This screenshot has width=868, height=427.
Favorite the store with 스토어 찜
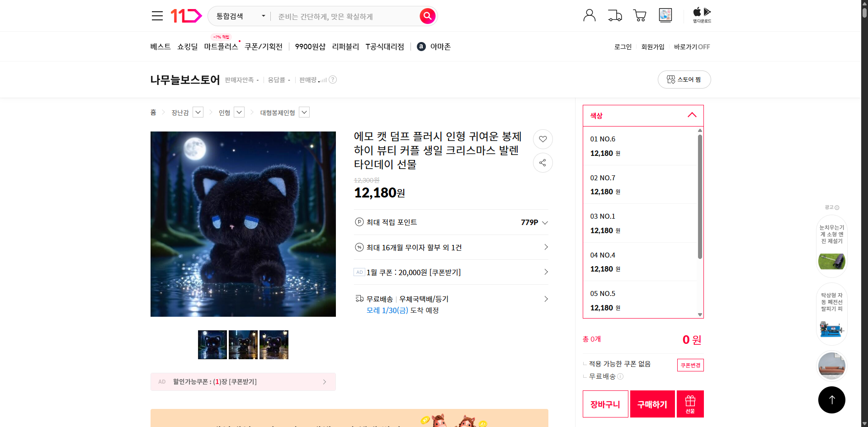[x=684, y=79]
